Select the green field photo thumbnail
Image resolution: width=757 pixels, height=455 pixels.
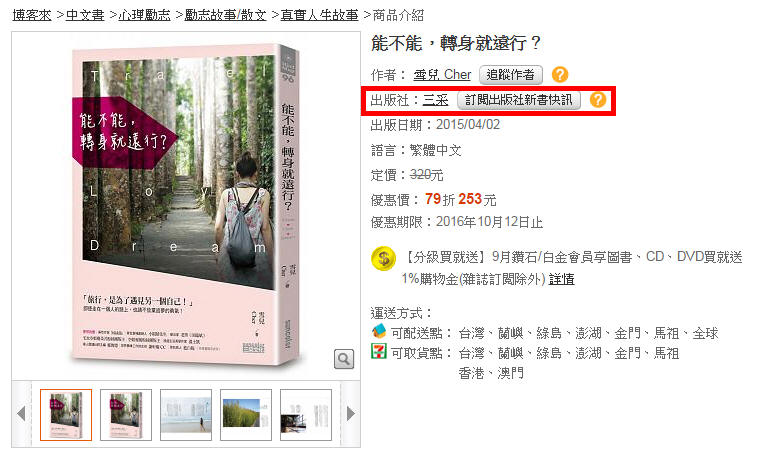pos(246,415)
